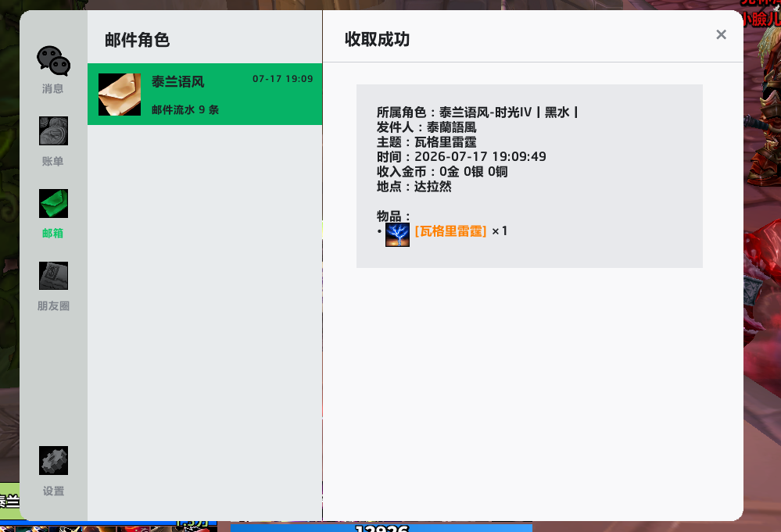The width and height of the screenshot is (781, 532).
Task: Open the 消息 chat bubbles icon
Action: [x=53, y=61]
